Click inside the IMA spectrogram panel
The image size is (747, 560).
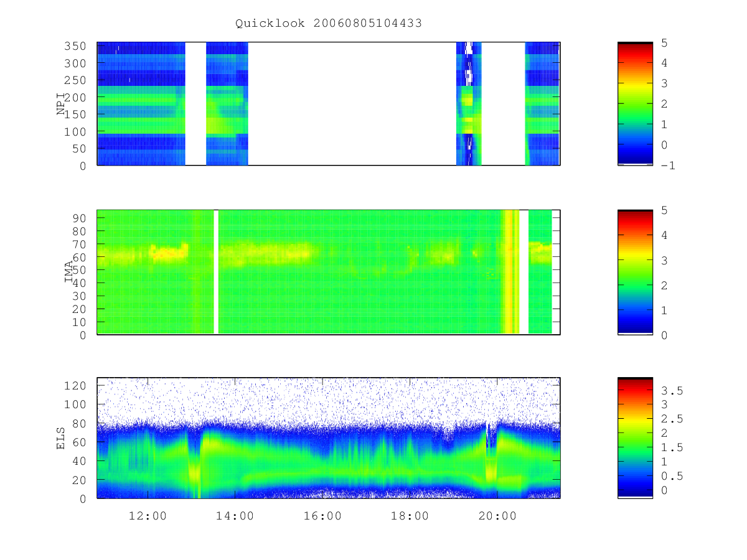329,273
